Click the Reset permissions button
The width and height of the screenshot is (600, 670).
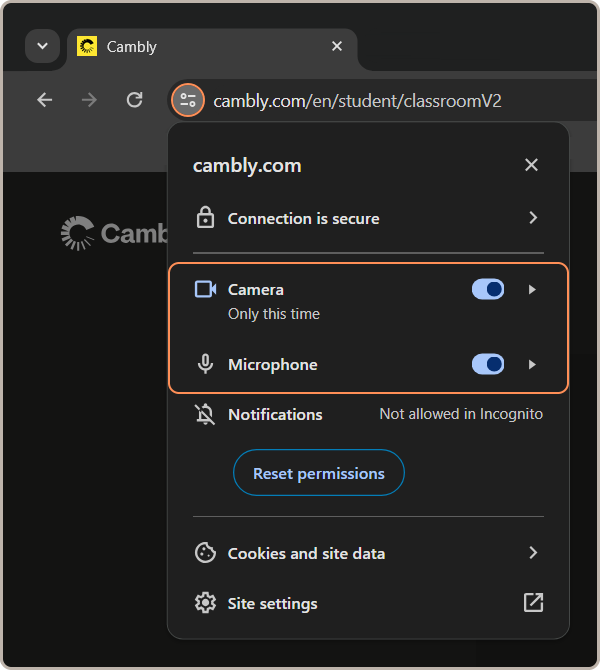(318, 473)
